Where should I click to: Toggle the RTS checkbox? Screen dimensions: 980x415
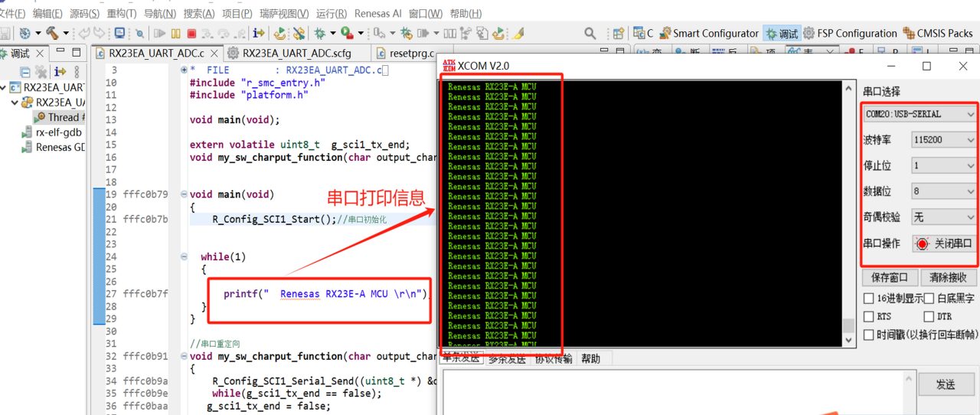point(869,316)
